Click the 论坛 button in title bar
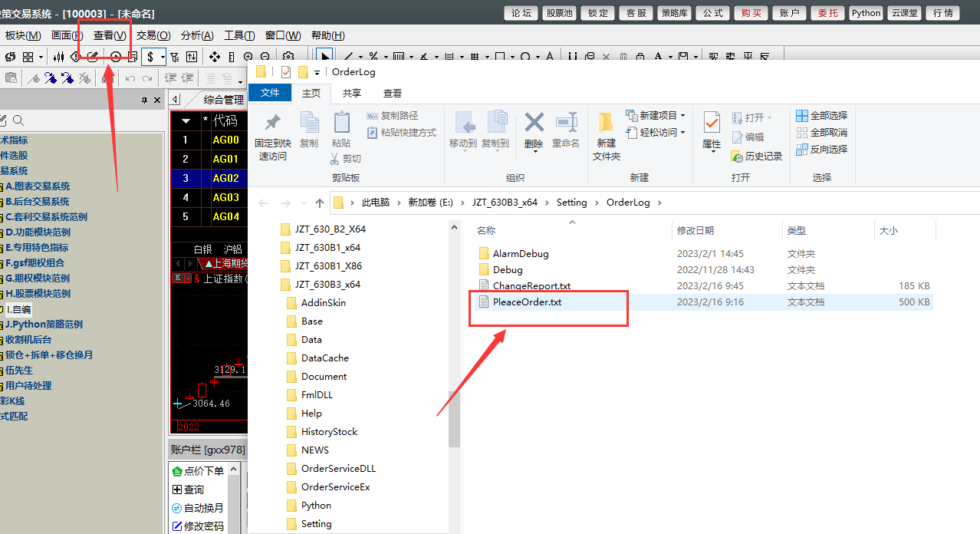The image size is (980, 534). [521, 12]
